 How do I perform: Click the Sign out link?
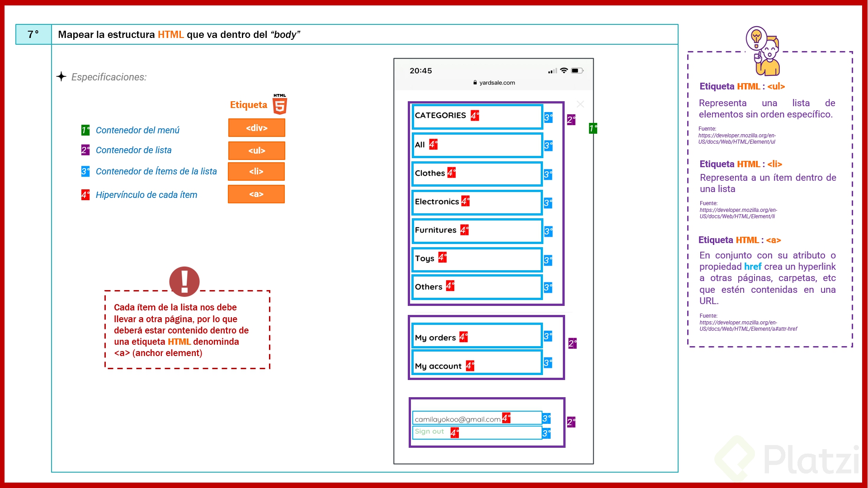point(429,432)
